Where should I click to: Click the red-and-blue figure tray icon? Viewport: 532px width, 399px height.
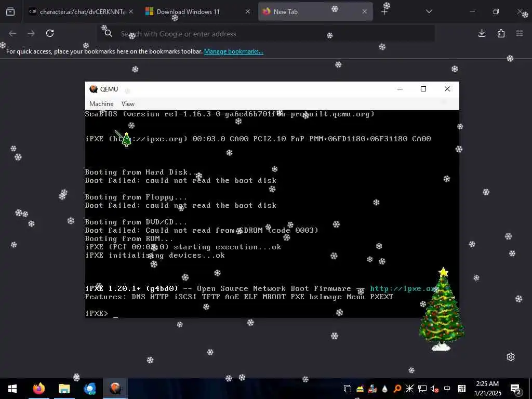[x=372, y=389]
